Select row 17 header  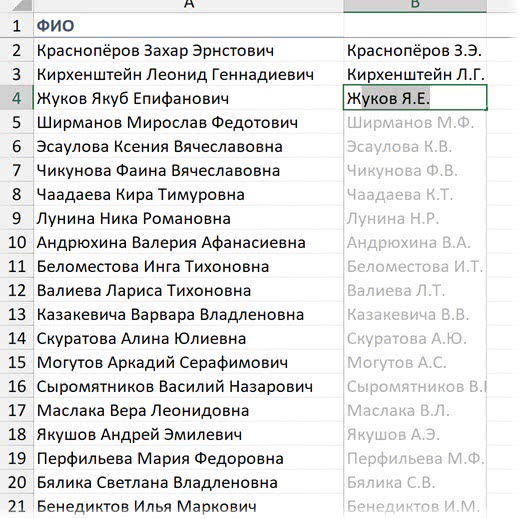tap(17, 410)
